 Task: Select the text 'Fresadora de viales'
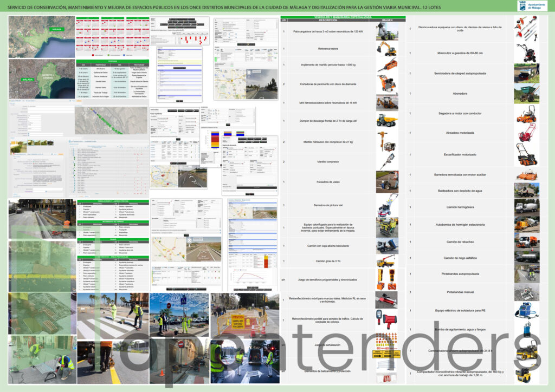(328, 182)
